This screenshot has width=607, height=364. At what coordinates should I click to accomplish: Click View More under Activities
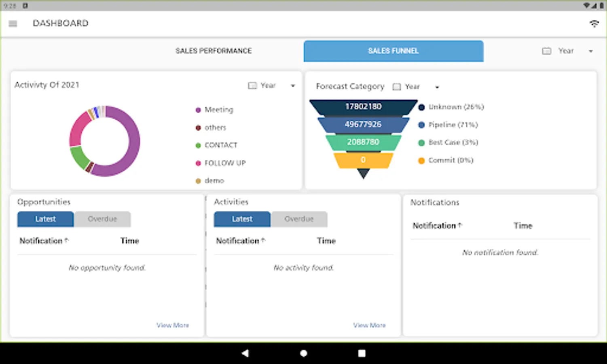click(x=369, y=325)
